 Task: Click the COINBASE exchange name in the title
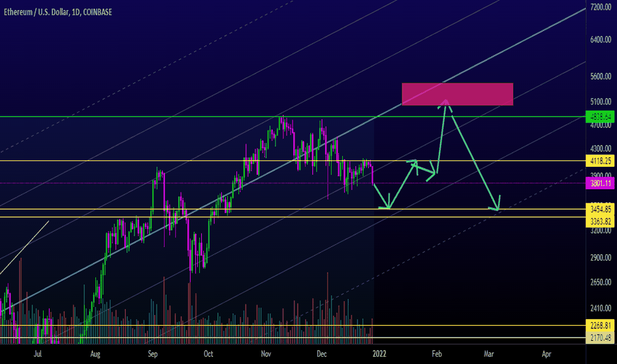point(97,12)
